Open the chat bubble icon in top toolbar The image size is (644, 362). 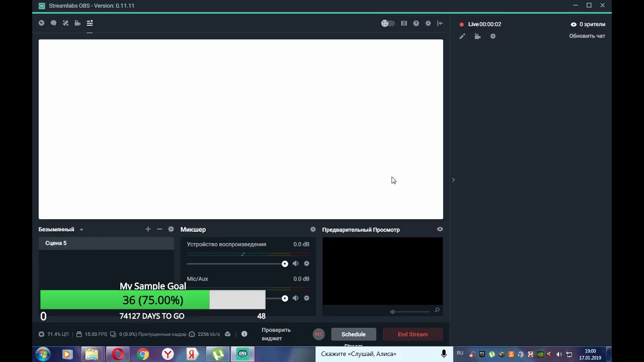coord(53,23)
